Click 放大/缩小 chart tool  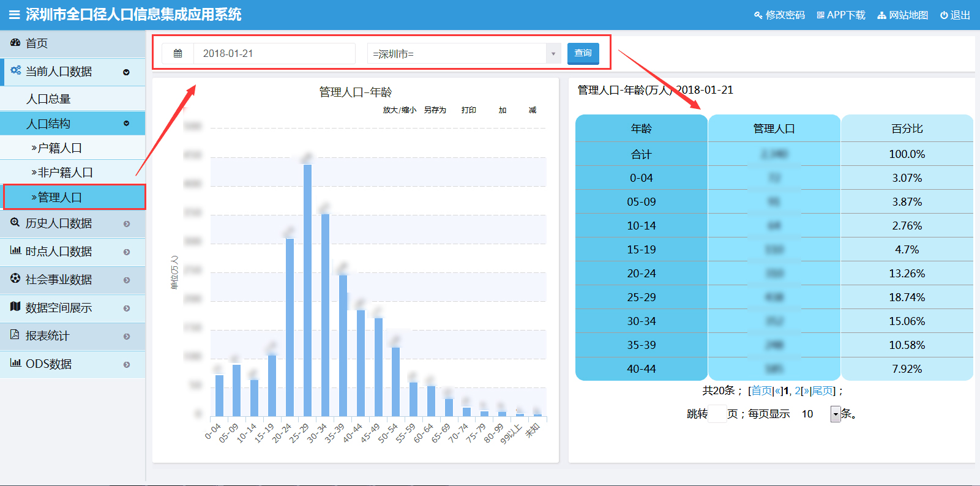[399, 110]
